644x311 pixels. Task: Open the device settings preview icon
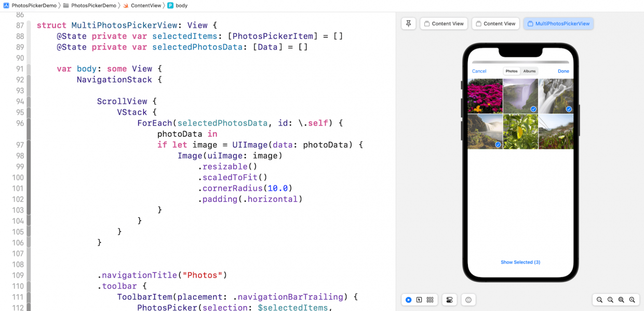tap(449, 300)
